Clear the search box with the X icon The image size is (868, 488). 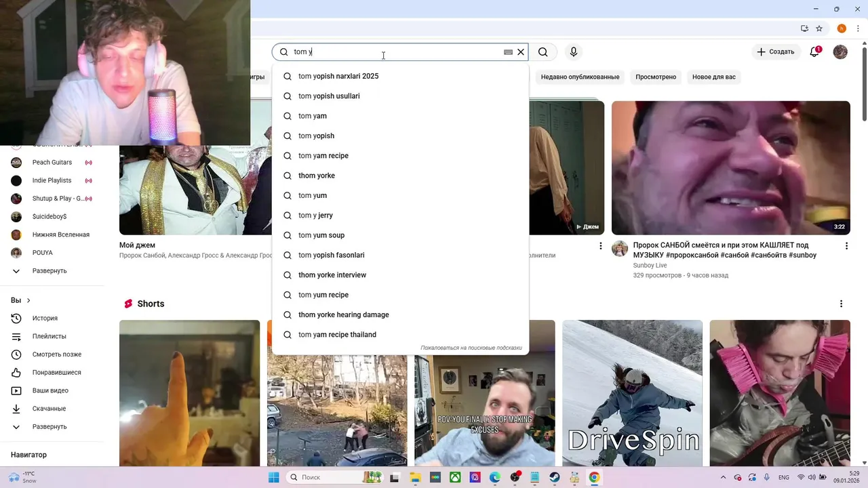point(521,52)
